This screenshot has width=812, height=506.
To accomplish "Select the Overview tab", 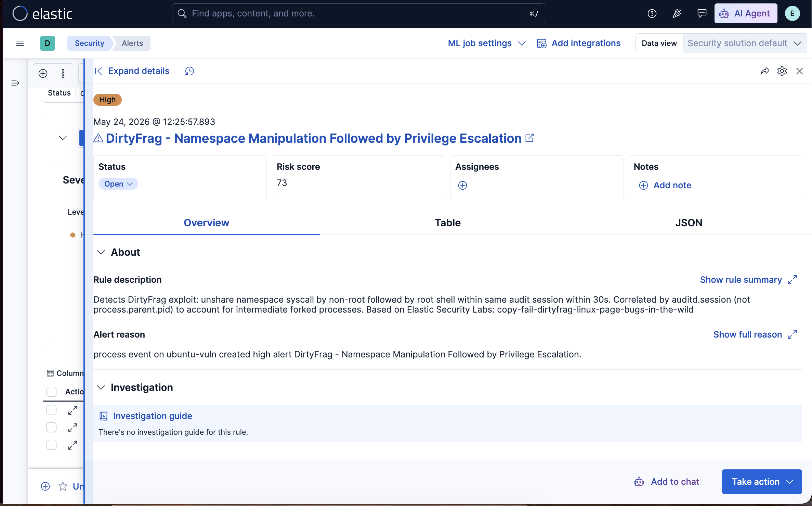I will click(x=206, y=223).
